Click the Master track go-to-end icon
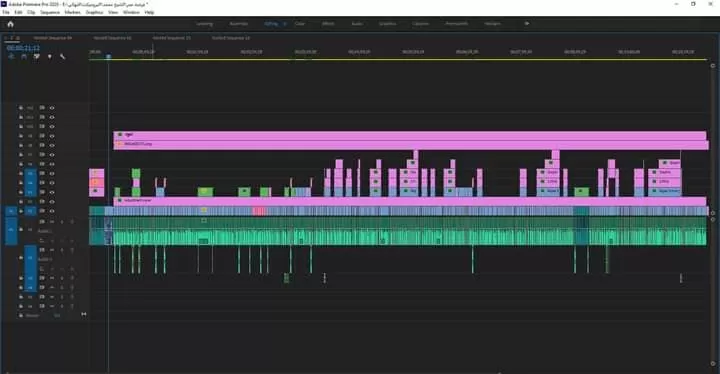Screen dimensions: 720x374 pyautogui.click(x=84, y=314)
